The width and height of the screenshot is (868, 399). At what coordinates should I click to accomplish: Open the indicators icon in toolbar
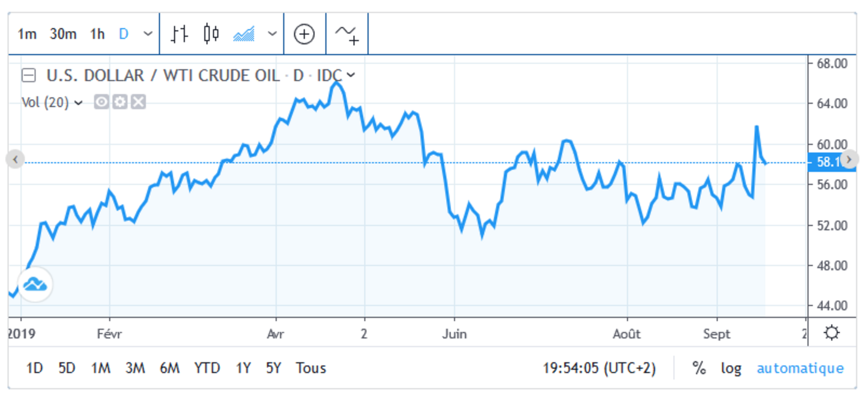(x=347, y=34)
